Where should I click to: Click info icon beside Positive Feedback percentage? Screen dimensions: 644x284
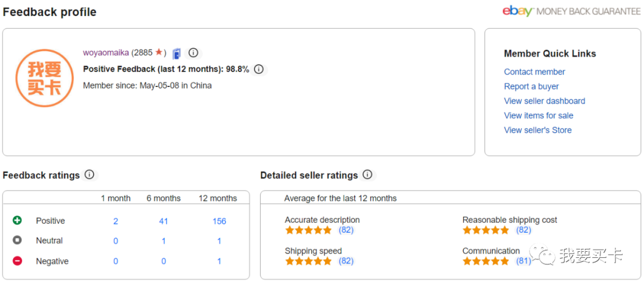(x=258, y=69)
